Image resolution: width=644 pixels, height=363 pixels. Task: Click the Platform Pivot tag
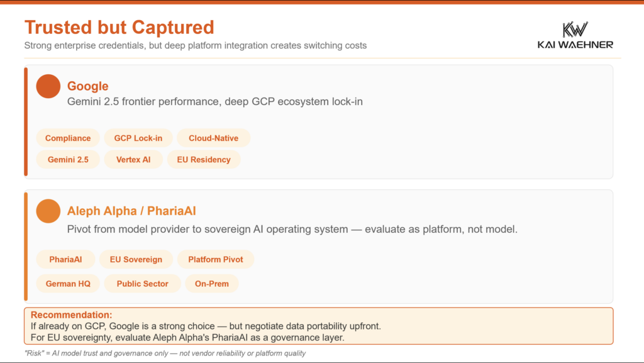215,259
